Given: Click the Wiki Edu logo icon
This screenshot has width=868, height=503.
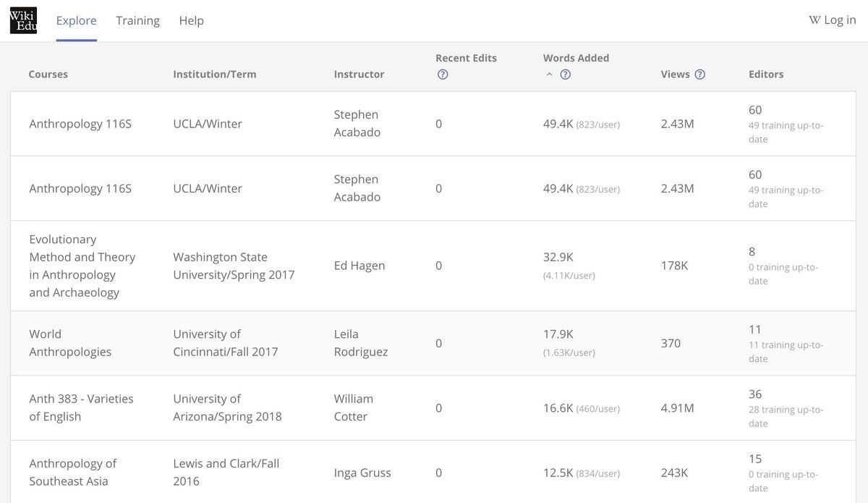Looking at the screenshot, I should [x=23, y=20].
